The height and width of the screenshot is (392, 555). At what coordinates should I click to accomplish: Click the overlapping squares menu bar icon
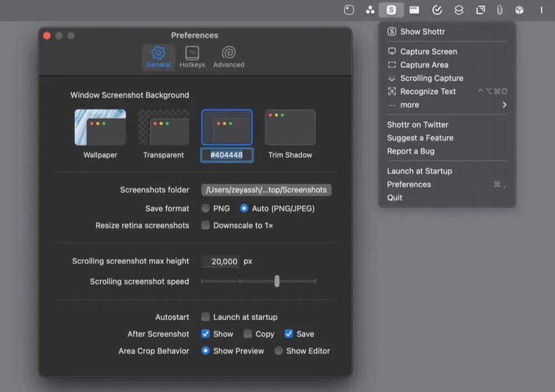click(480, 10)
